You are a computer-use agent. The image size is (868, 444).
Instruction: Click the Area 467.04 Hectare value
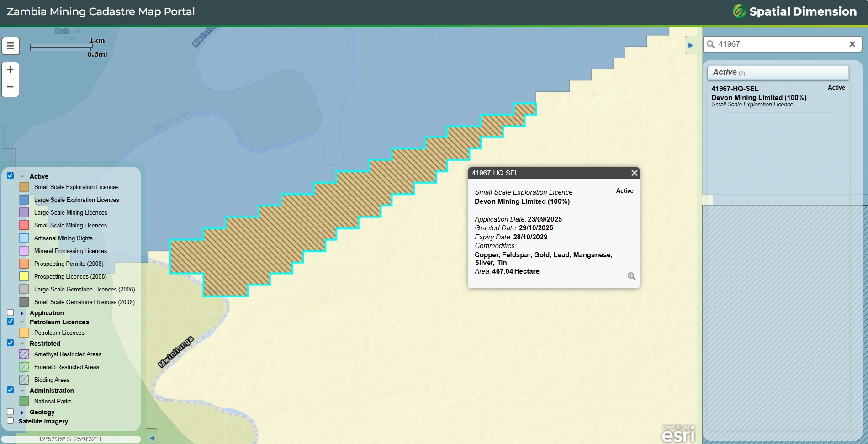[515, 271]
